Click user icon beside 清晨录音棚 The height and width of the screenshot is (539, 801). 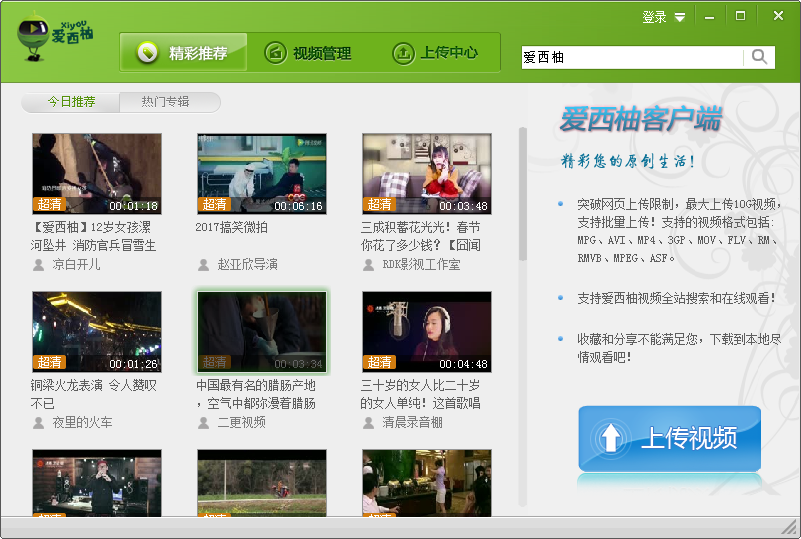pyautogui.click(x=368, y=423)
